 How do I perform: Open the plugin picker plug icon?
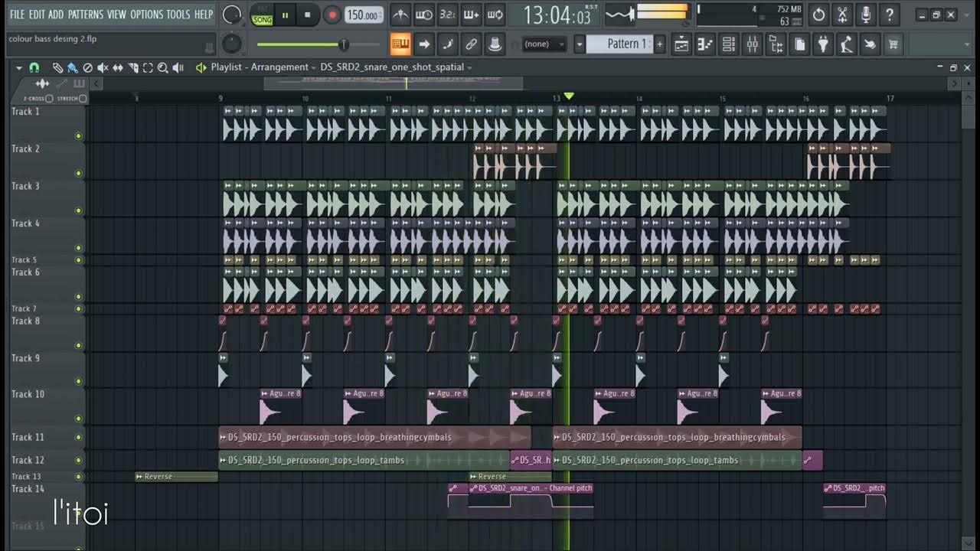823,44
